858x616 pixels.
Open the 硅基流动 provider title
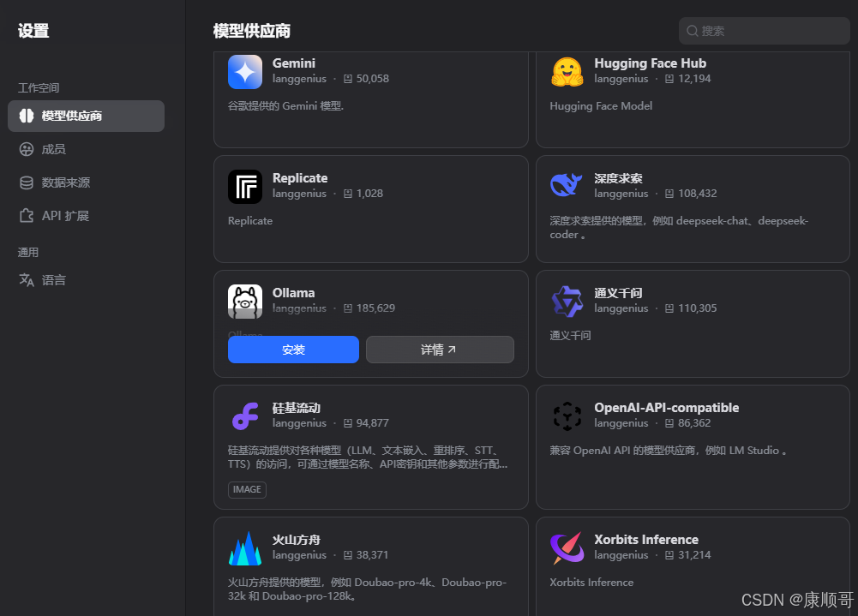point(296,408)
